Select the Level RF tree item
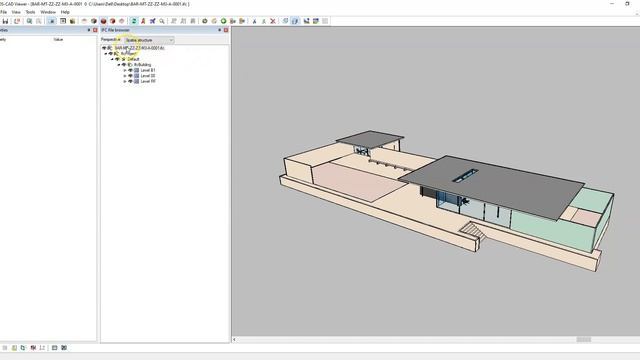The height and width of the screenshot is (360, 640). pyautogui.click(x=148, y=81)
